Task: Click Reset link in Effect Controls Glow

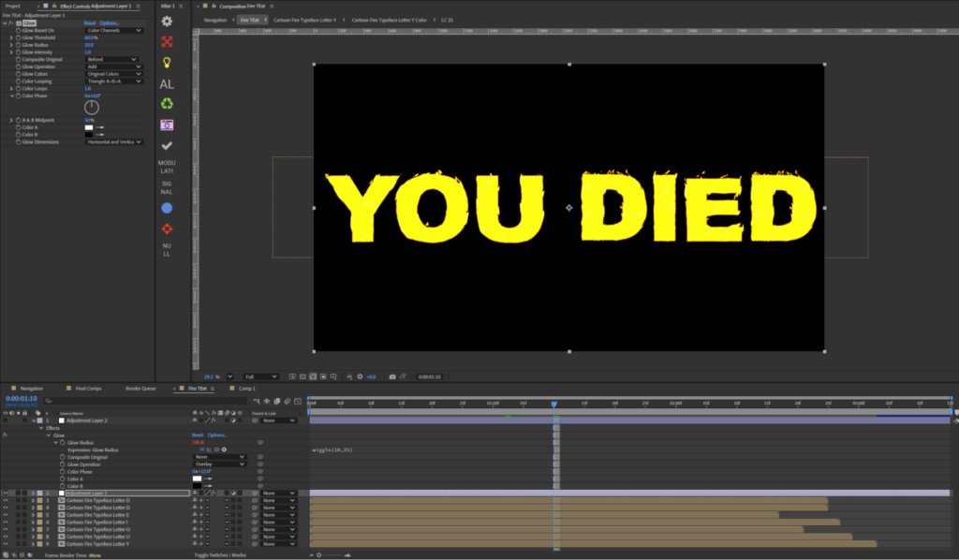Action: coord(90,22)
